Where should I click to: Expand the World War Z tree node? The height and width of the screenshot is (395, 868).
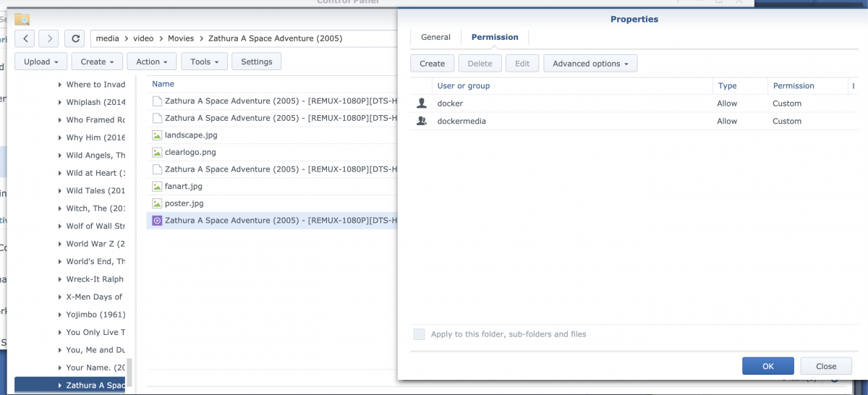(x=60, y=244)
